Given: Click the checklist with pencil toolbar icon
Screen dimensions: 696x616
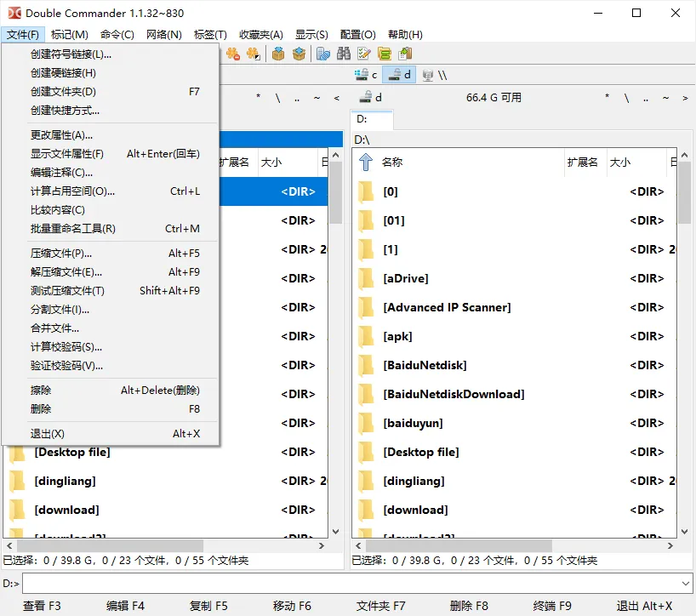Looking at the screenshot, I should coord(364,54).
